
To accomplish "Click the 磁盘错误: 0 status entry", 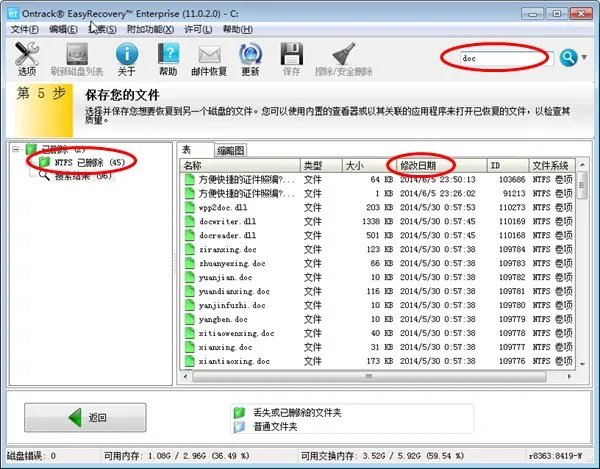I will tap(31, 456).
